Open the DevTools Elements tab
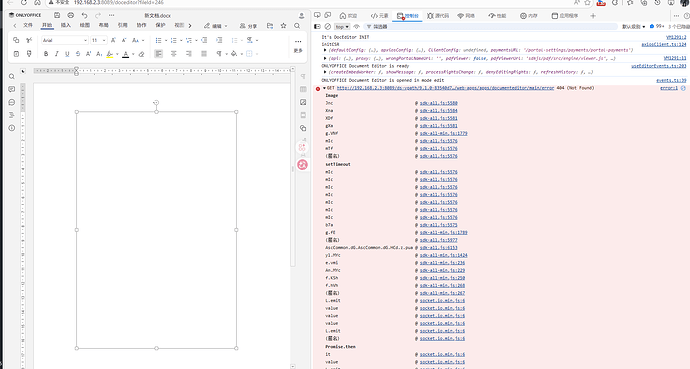The width and height of the screenshot is (690, 369). click(x=379, y=15)
